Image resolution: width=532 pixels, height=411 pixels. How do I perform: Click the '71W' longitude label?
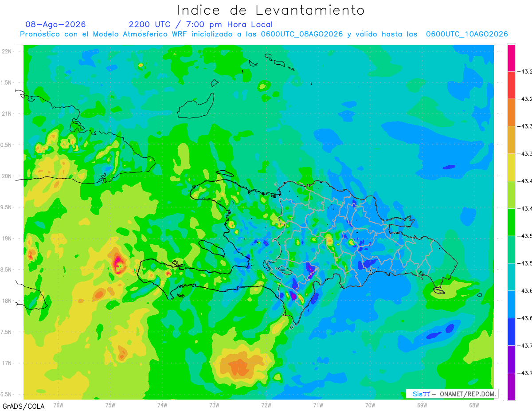pos(318,405)
